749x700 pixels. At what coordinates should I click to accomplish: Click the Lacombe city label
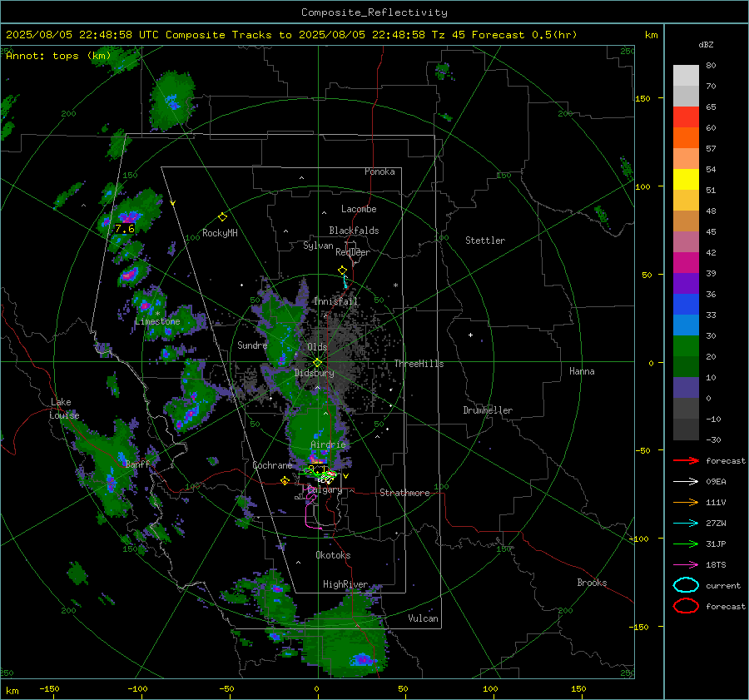coord(359,209)
